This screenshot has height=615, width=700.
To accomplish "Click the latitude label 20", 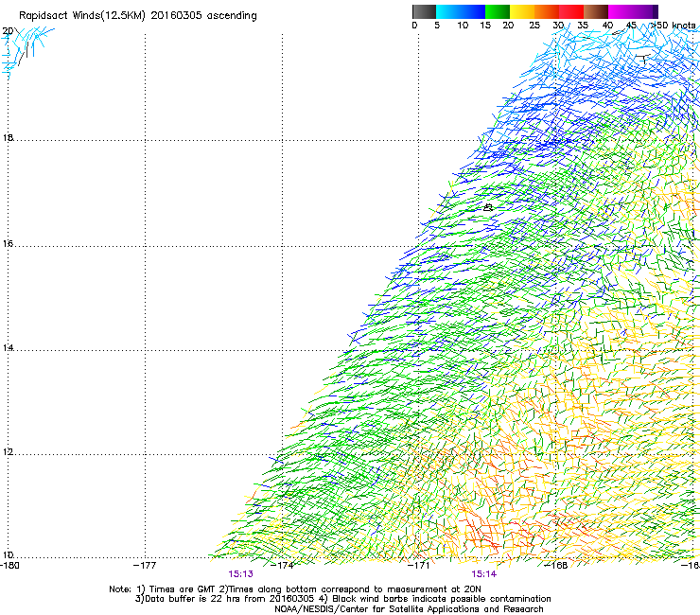I will [x=8, y=31].
